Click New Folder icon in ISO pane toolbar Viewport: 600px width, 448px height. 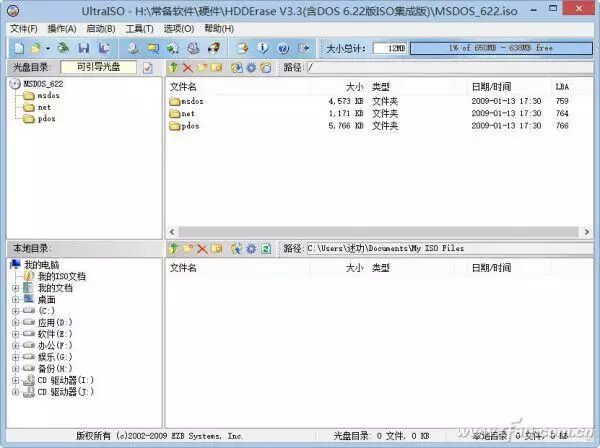pos(202,68)
